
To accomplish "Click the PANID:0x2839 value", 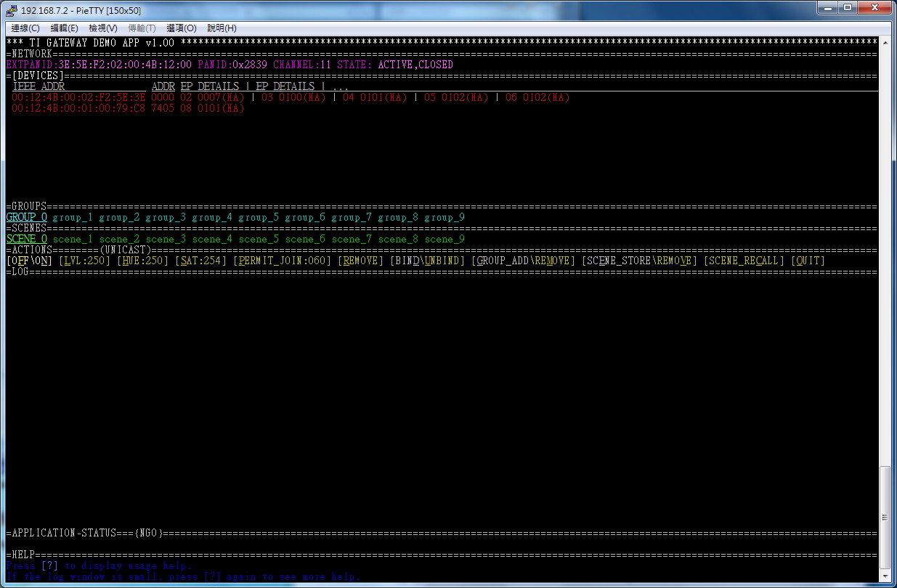I will [232, 65].
